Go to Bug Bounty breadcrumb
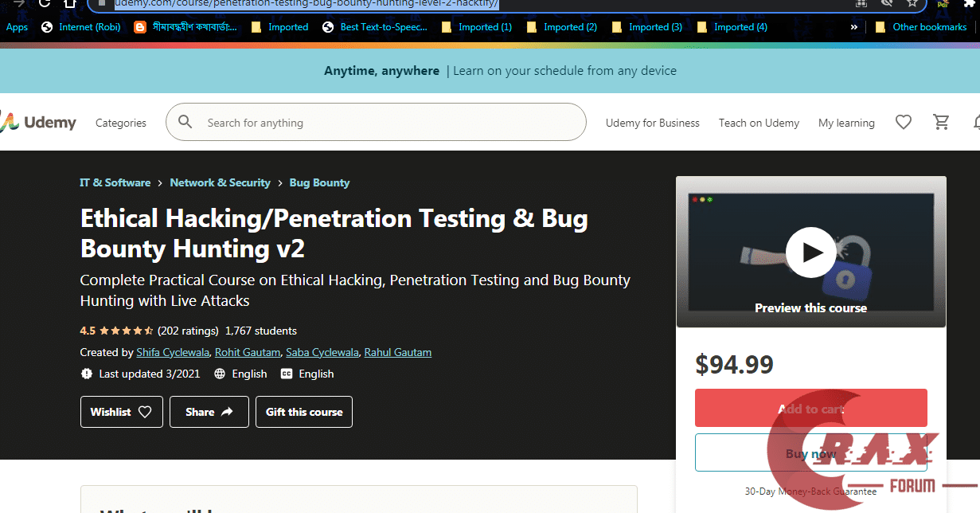980x513 pixels. [319, 182]
